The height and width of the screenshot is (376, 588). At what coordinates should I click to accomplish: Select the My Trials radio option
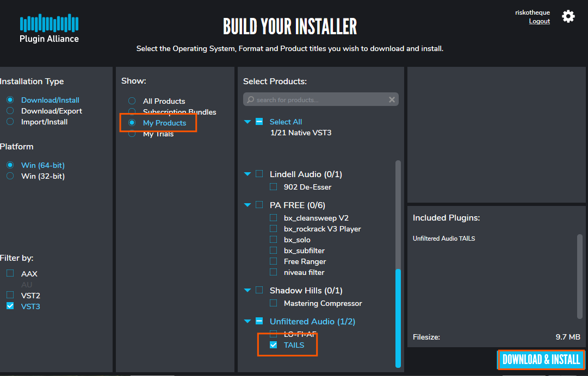132,134
